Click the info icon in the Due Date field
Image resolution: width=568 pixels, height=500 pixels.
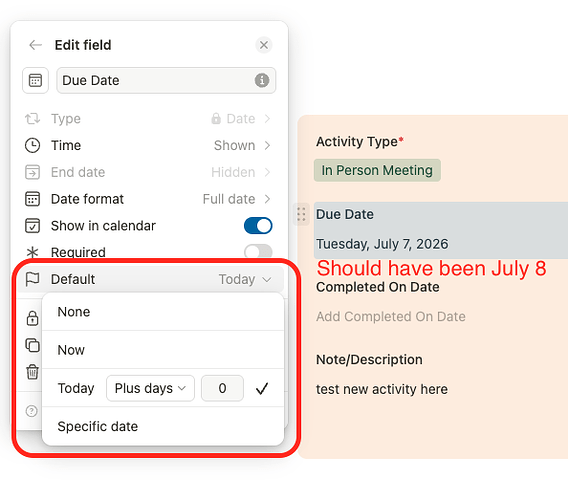click(262, 80)
